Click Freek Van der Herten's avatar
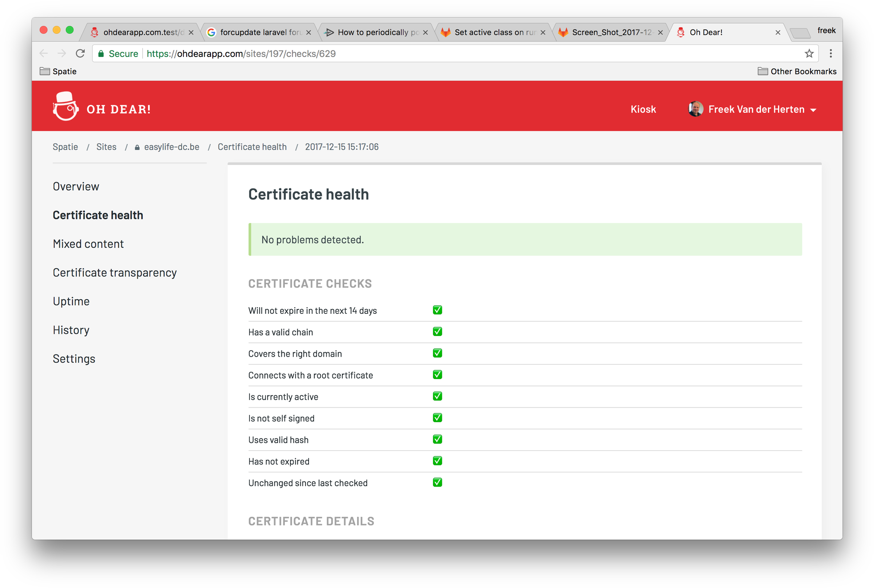 [x=695, y=109]
